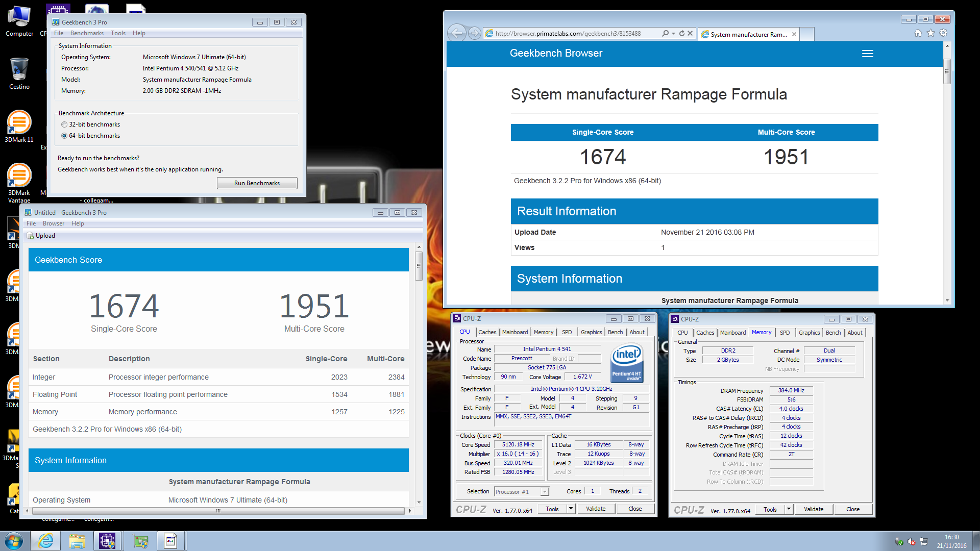
Task: Open File Explorer from the taskbar
Action: click(x=77, y=541)
